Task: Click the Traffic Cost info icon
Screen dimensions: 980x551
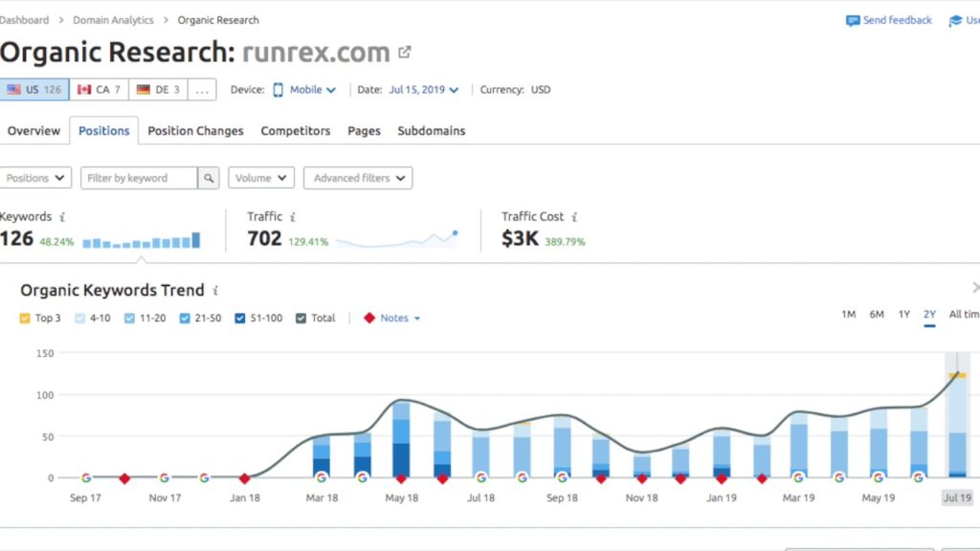Action: click(574, 217)
